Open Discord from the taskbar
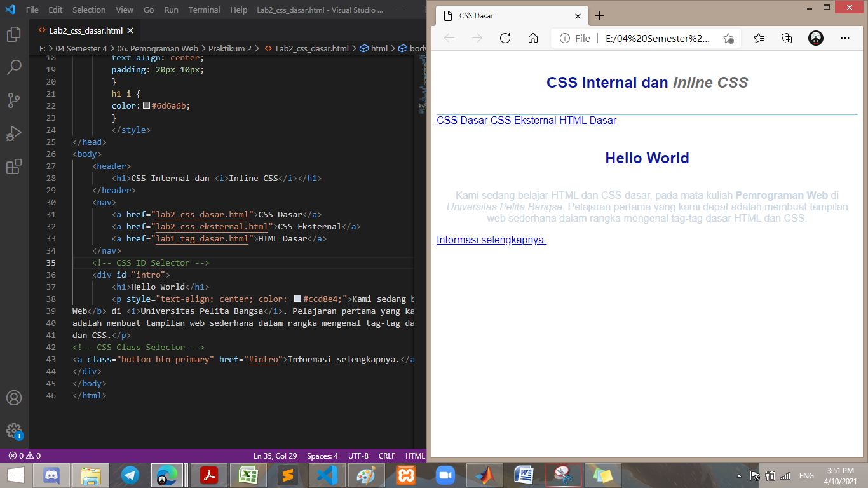Screen dimensions: 868x488 point(51,475)
